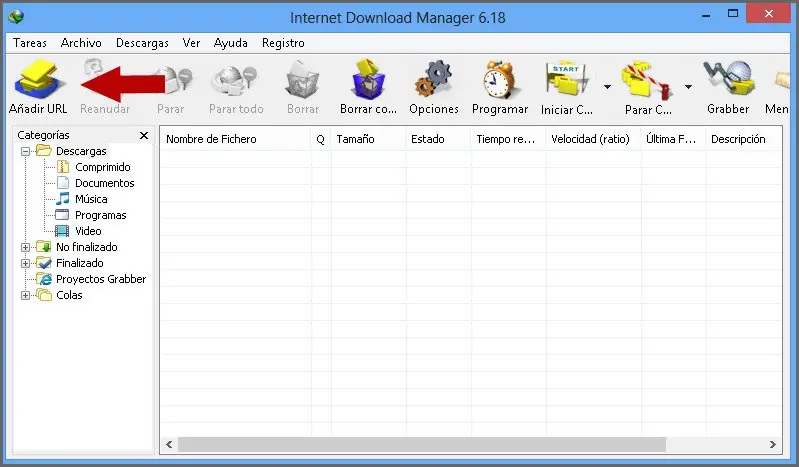Click the Finalizado checkmark folder icon

click(44, 263)
